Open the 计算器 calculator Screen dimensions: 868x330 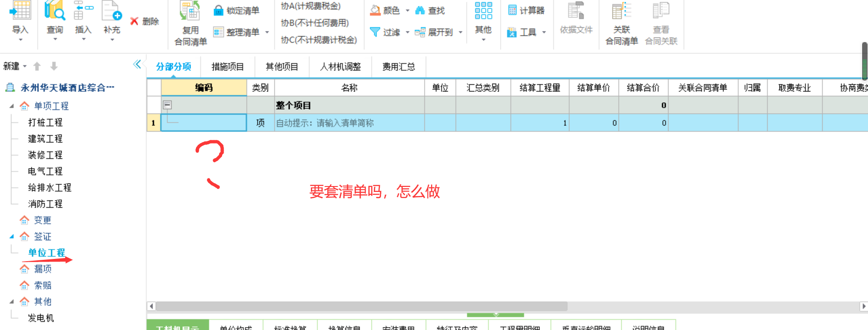(x=526, y=10)
